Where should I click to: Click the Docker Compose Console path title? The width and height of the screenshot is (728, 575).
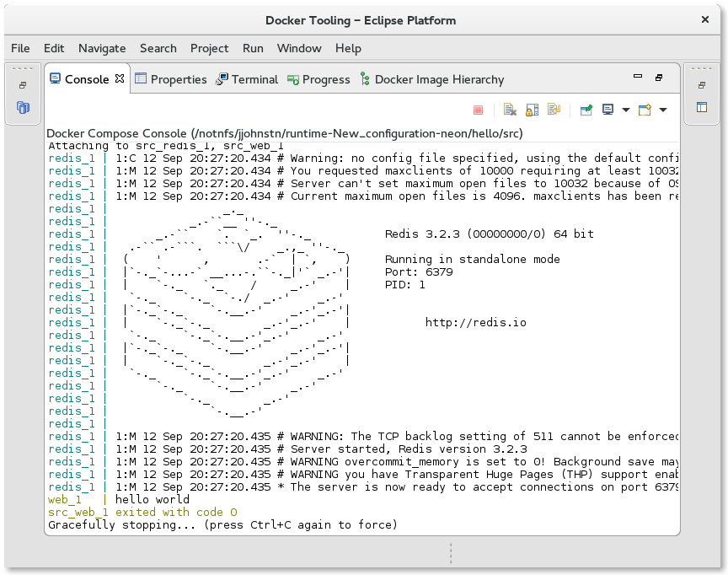tap(285, 133)
